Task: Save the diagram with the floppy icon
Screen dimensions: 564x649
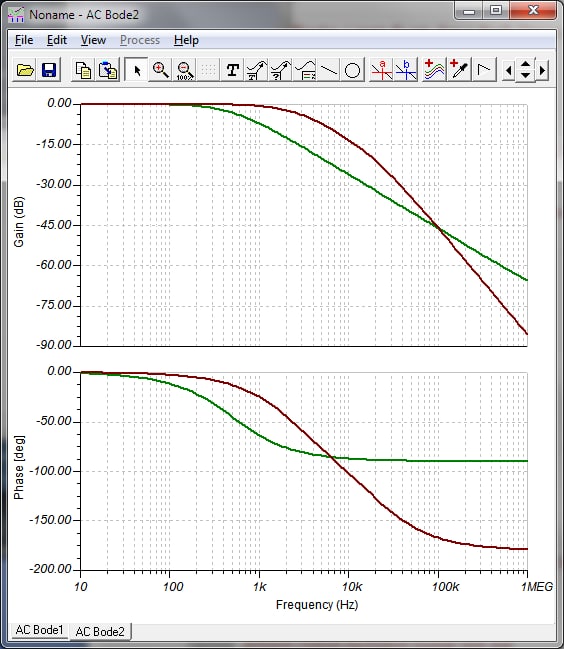Action: [x=49, y=70]
